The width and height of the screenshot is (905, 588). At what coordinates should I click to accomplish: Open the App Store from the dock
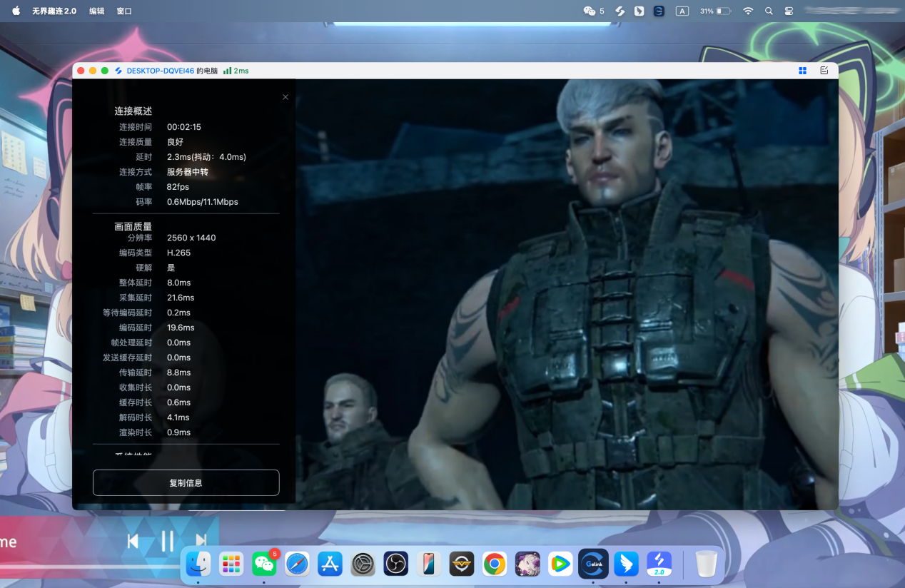(330, 564)
